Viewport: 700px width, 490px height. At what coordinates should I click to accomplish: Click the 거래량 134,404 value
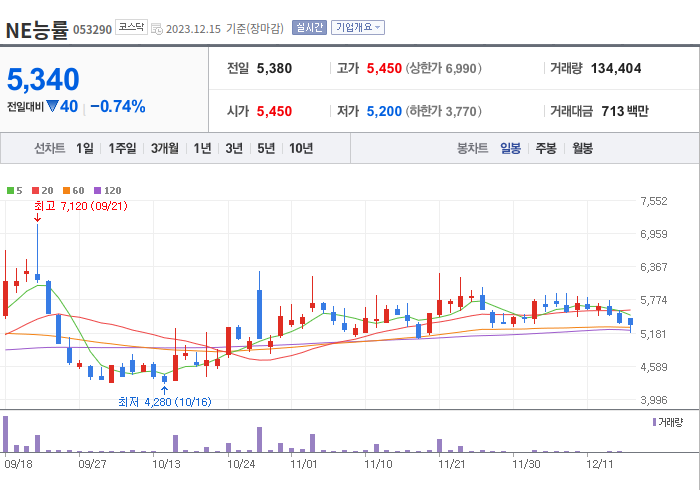tap(616, 68)
